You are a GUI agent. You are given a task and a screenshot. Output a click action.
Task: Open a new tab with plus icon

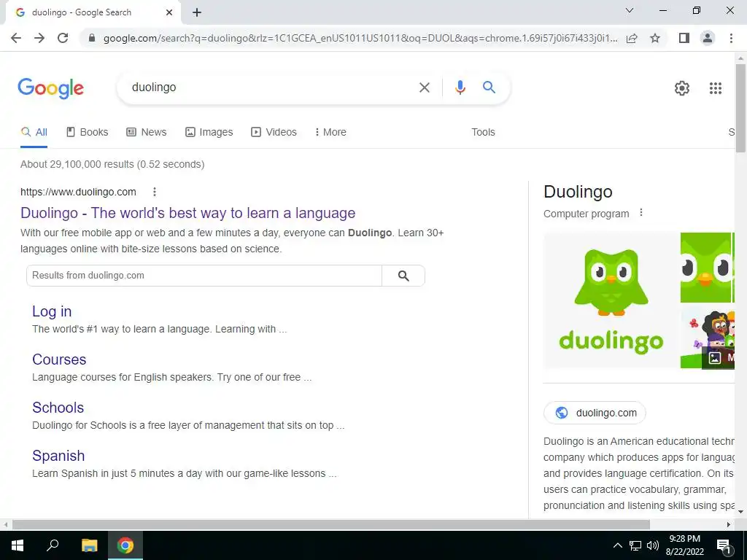(x=197, y=12)
